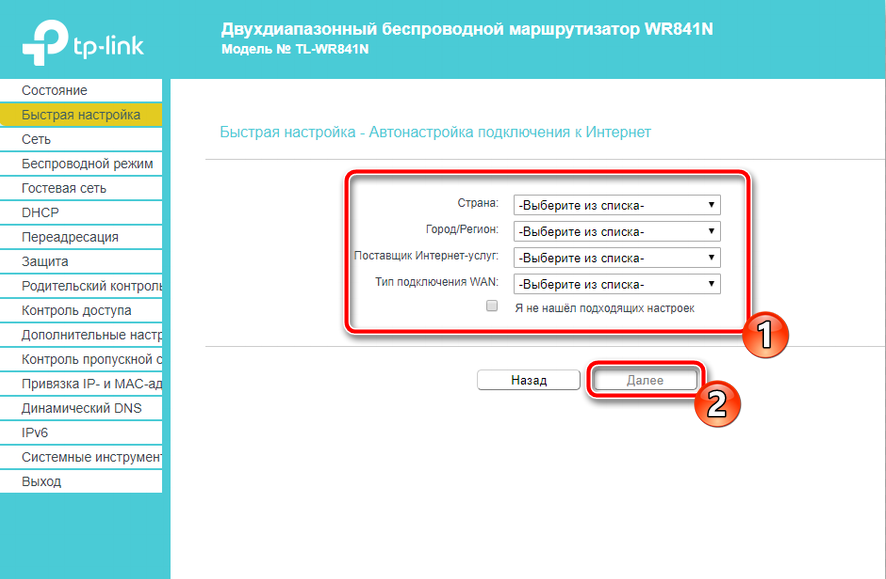Open Поставщик Интернет-услуг dropdown
The height and width of the screenshot is (579, 886).
(x=616, y=258)
